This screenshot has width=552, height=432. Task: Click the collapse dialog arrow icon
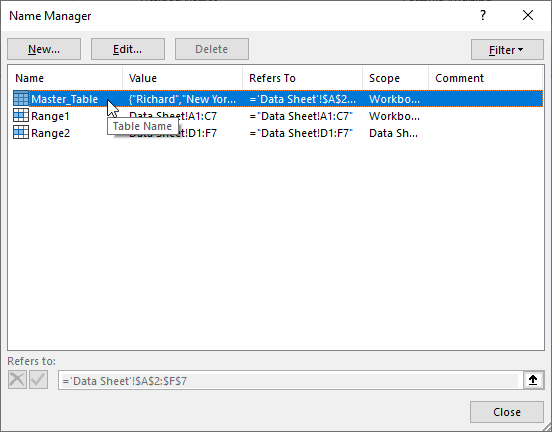(x=533, y=380)
